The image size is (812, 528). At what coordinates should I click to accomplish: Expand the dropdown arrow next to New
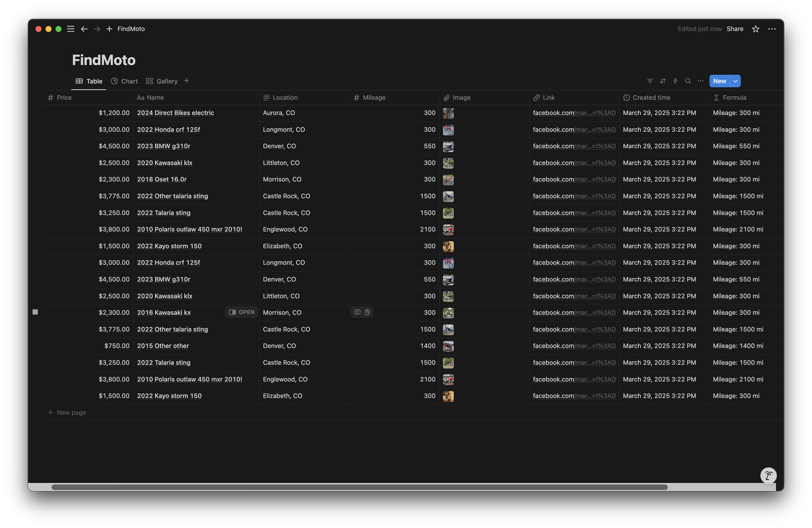coord(735,81)
